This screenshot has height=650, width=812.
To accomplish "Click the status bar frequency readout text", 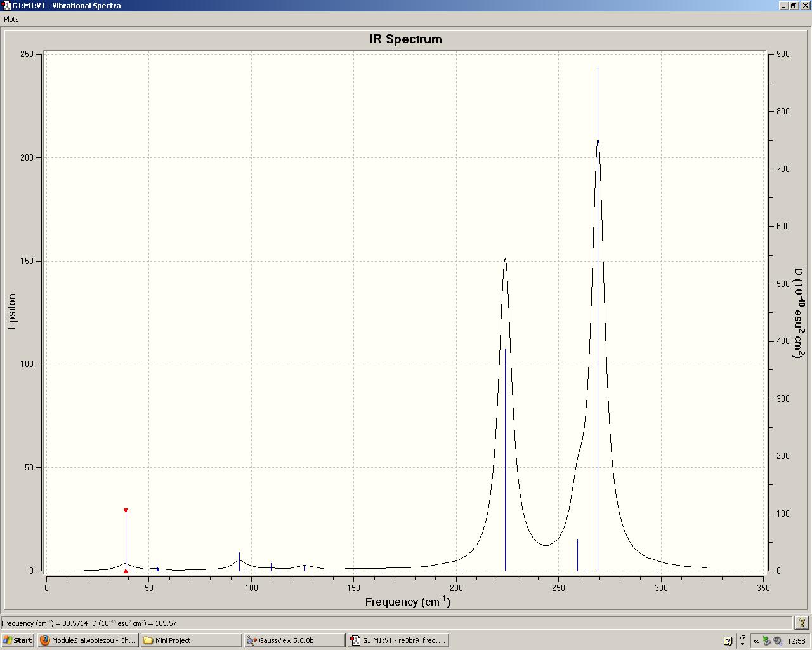I will pyautogui.click(x=89, y=623).
